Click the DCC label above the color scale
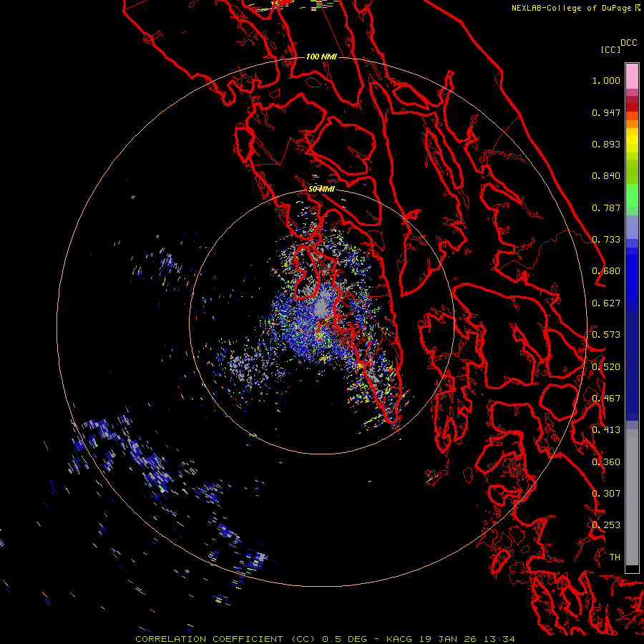This screenshot has width=644, height=644. (x=629, y=43)
